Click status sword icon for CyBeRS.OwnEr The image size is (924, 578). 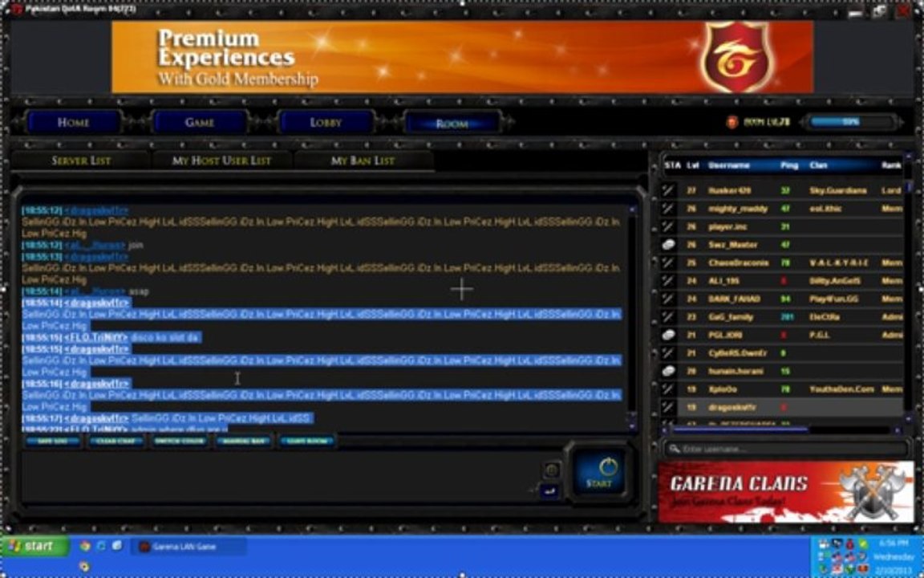tap(668, 353)
